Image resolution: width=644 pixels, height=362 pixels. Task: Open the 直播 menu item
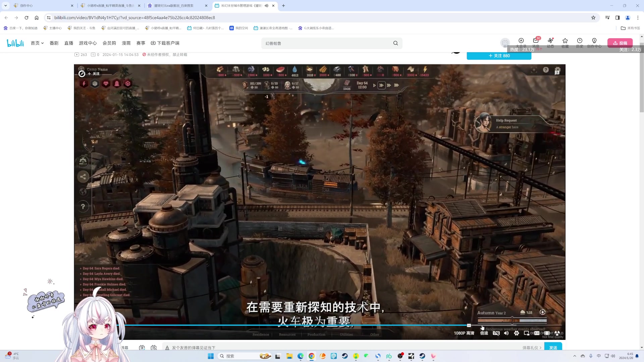(x=69, y=43)
